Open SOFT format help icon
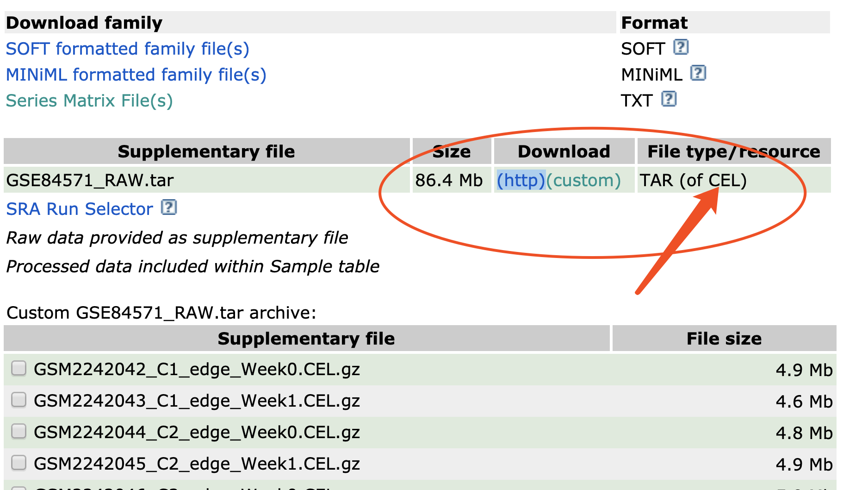Screen dimensions: 868x490 click(681, 47)
